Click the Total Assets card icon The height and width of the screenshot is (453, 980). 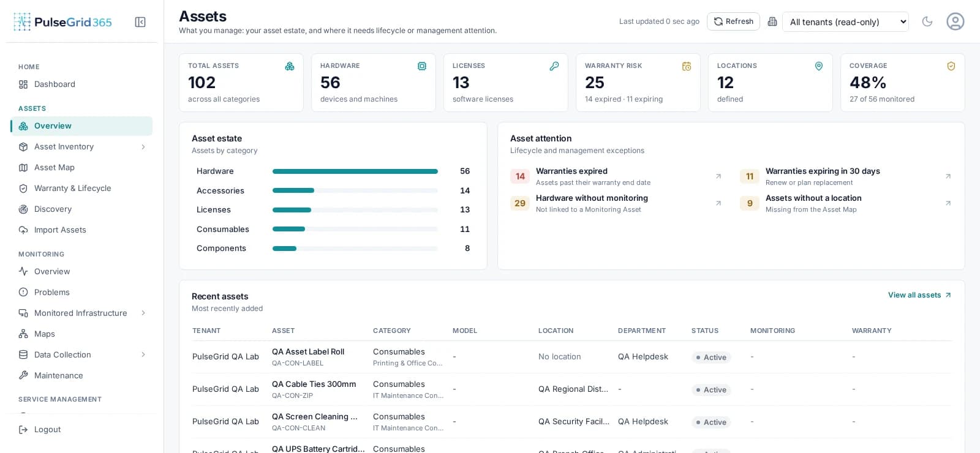coord(290,66)
